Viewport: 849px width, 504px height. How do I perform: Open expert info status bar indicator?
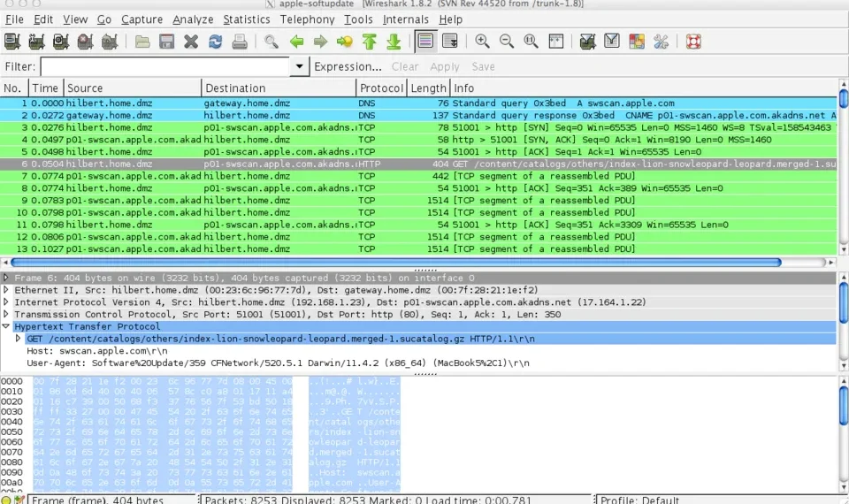[6, 500]
